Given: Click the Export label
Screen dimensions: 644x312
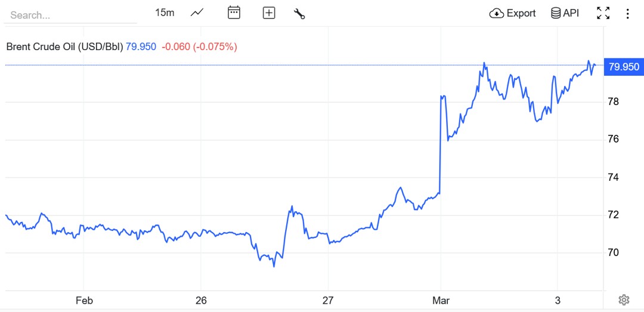Looking at the screenshot, I should point(521,13).
